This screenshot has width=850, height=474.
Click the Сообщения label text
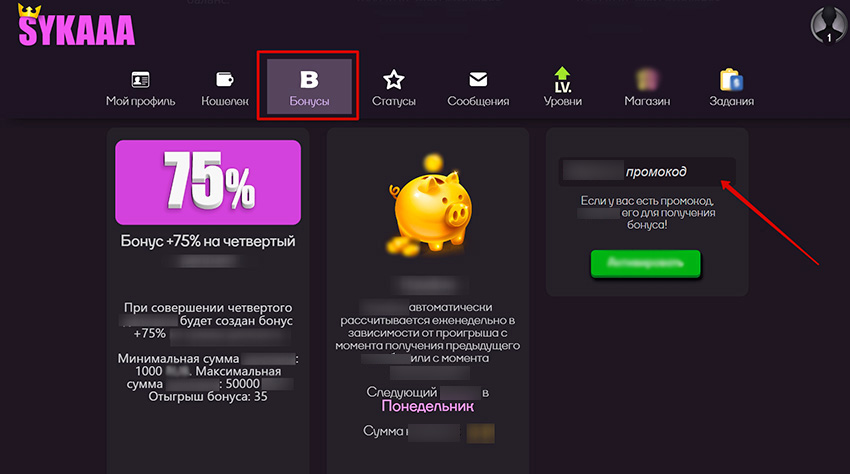tap(478, 101)
